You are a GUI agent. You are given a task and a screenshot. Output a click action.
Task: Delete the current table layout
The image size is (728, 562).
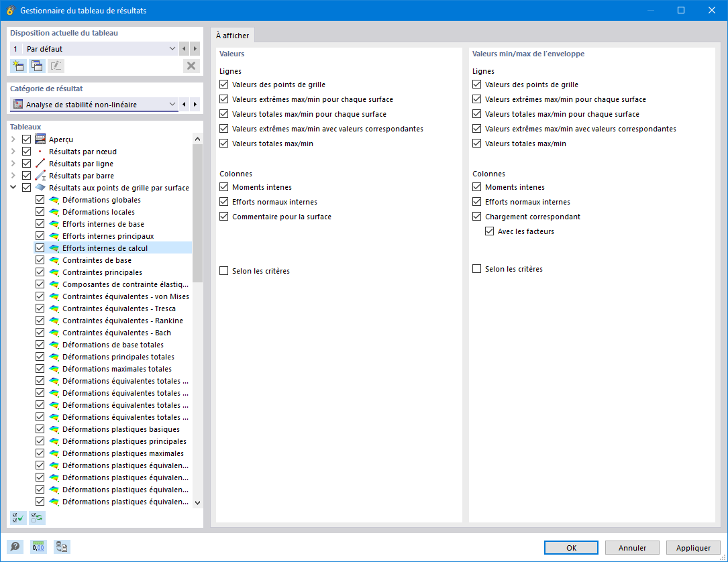point(191,66)
